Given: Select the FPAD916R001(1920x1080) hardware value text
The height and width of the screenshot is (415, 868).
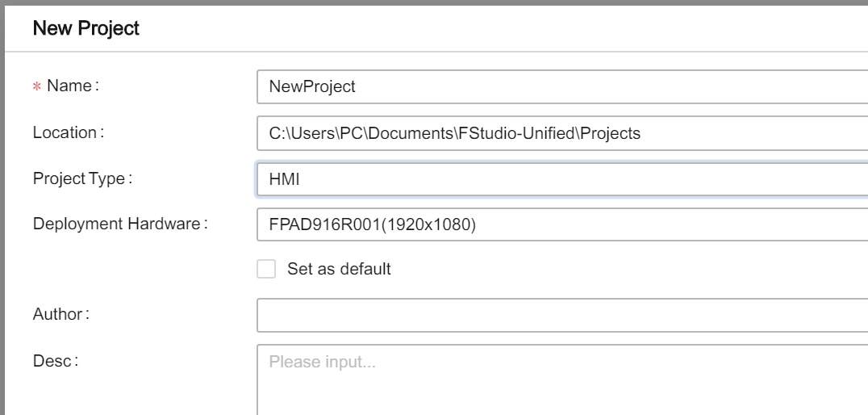Looking at the screenshot, I should [372, 225].
